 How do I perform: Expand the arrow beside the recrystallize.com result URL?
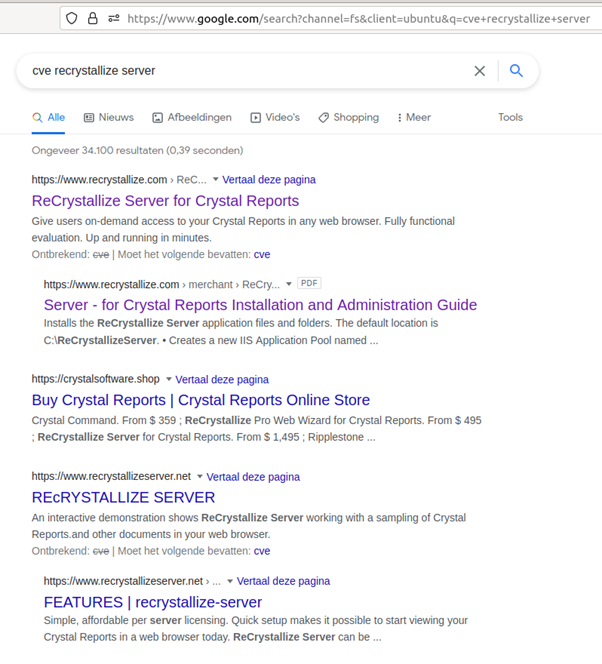216,180
